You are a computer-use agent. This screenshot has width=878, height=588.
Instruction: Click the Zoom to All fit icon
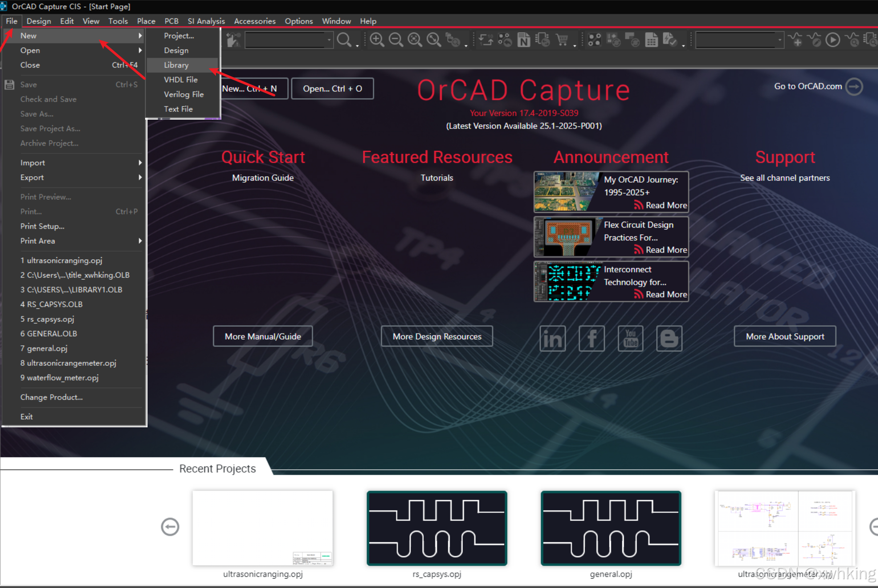(x=434, y=40)
